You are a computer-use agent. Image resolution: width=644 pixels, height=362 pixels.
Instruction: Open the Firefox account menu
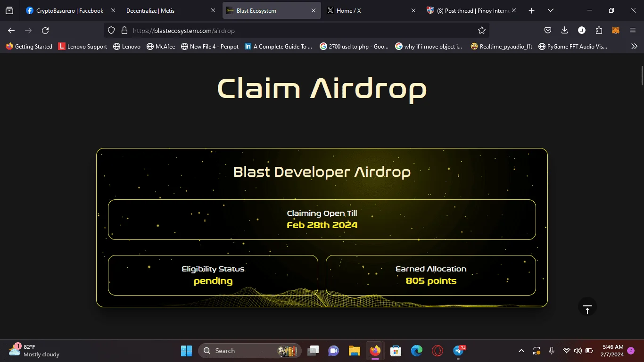[582, 30]
